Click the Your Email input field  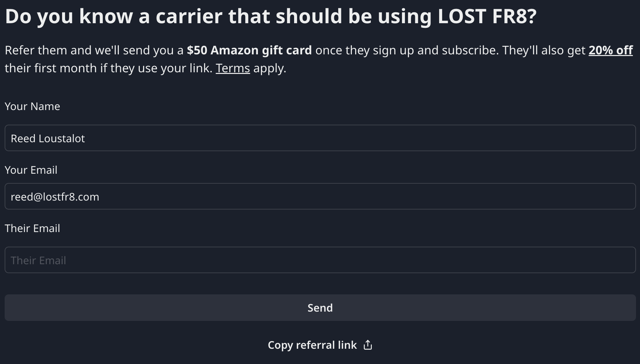click(x=320, y=196)
